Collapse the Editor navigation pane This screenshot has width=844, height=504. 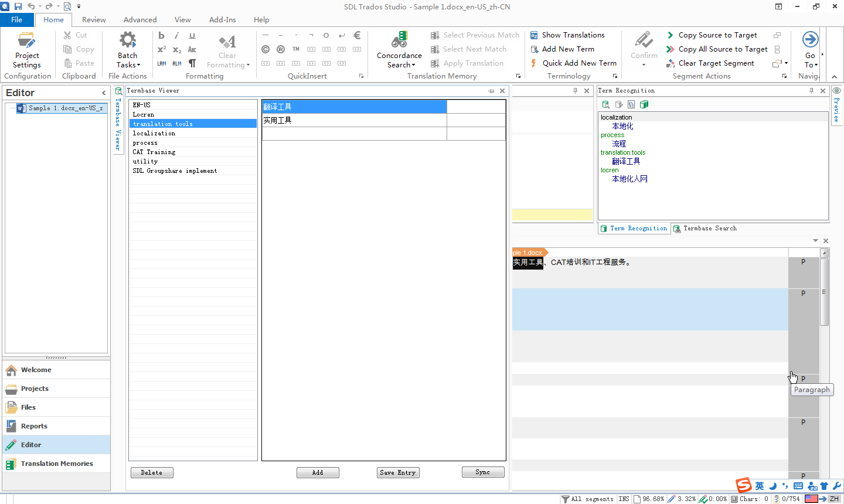click(x=104, y=93)
